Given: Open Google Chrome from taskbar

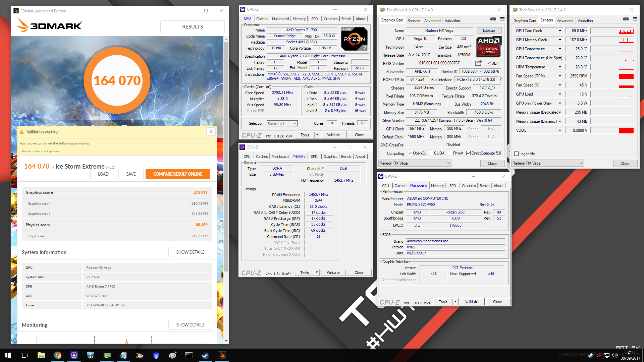Looking at the screenshot, I should 58,355.
